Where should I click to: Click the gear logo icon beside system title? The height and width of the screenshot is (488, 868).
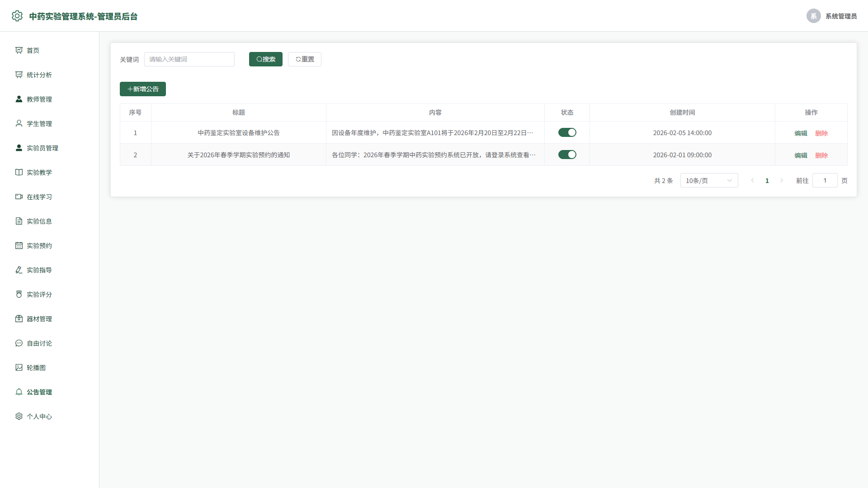[17, 16]
